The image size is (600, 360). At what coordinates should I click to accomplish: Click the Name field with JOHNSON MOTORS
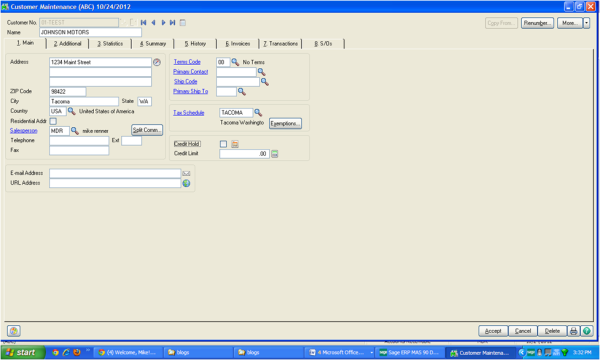[90, 33]
